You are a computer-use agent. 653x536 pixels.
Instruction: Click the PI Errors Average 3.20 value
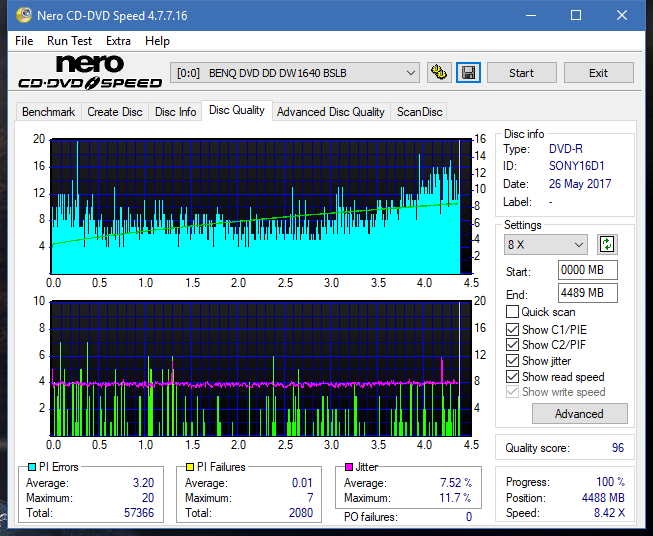click(143, 483)
